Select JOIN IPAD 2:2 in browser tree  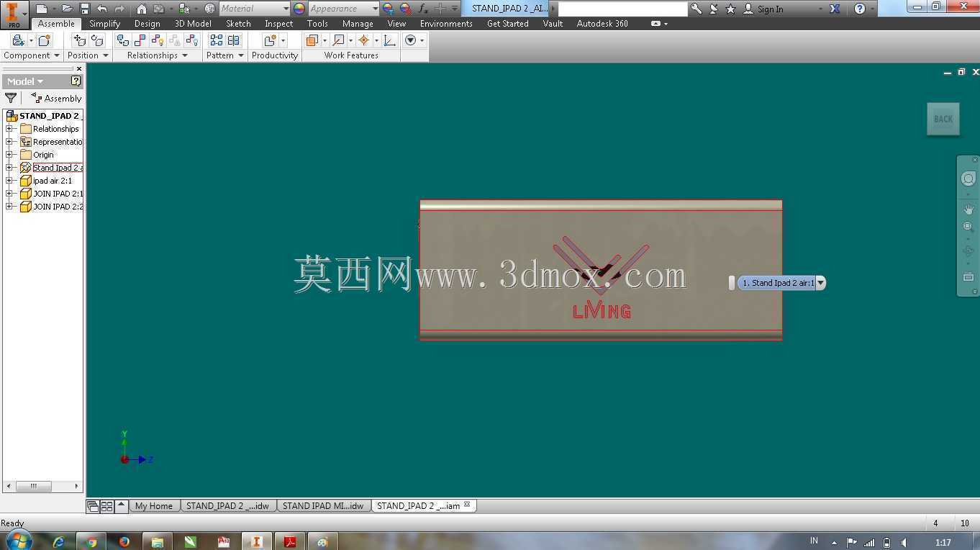pyautogui.click(x=58, y=207)
